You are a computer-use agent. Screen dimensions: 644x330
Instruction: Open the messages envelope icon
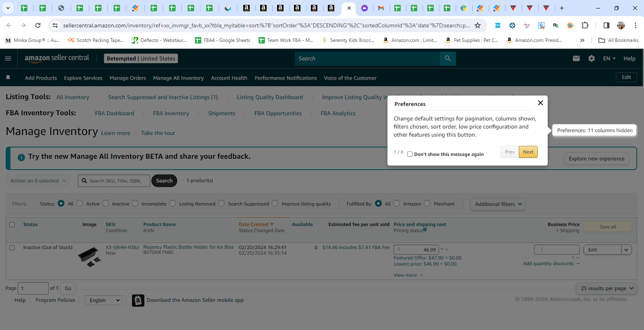pyautogui.click(x=576, y=58)
